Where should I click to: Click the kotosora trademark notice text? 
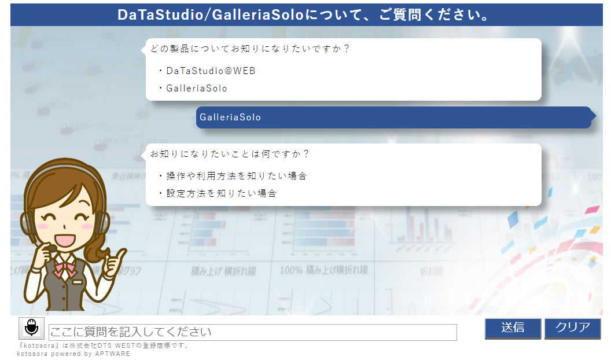pos(104,346)
